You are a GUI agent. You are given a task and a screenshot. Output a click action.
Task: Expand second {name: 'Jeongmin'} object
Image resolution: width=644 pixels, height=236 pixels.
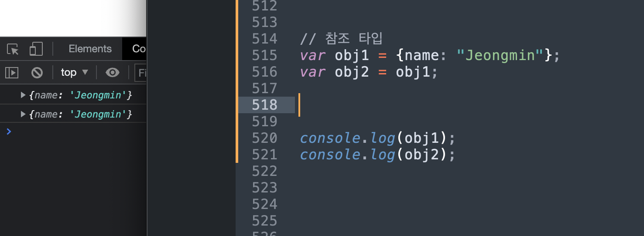coord(23,114)
